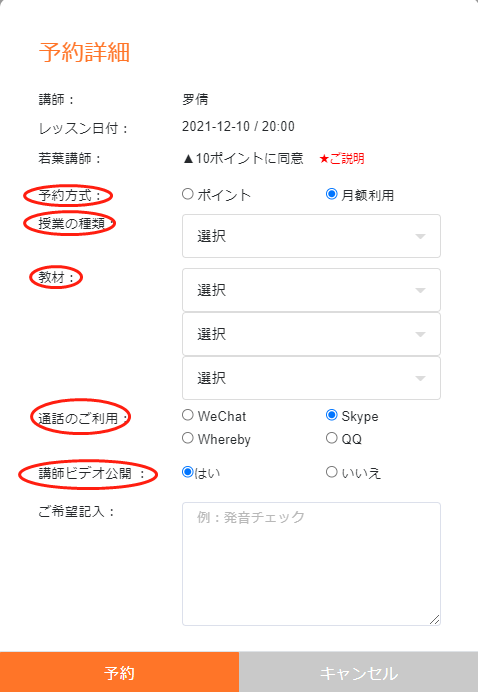Choose Whereby for the call

[188, 438]
